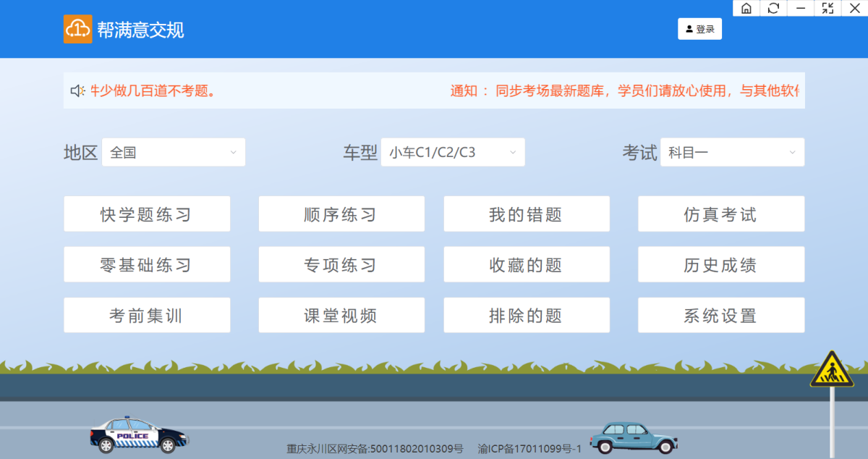Open the 地区 region dropdown
This screenshot has height=459, width=868.
[x=174, y=152]
